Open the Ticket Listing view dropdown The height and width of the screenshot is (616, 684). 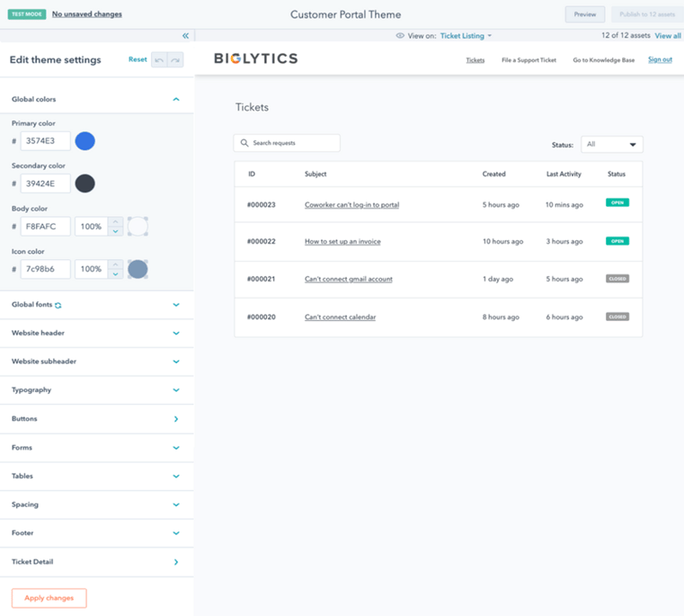tap(466, 36)
